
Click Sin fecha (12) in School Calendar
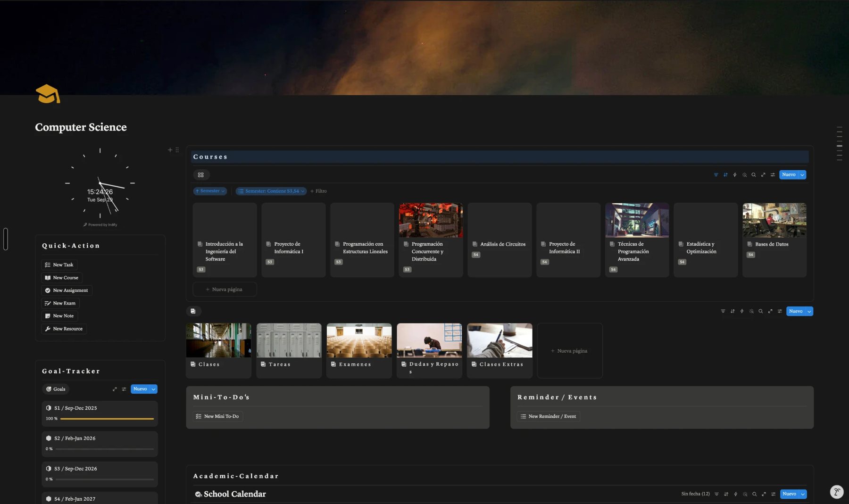695,494
